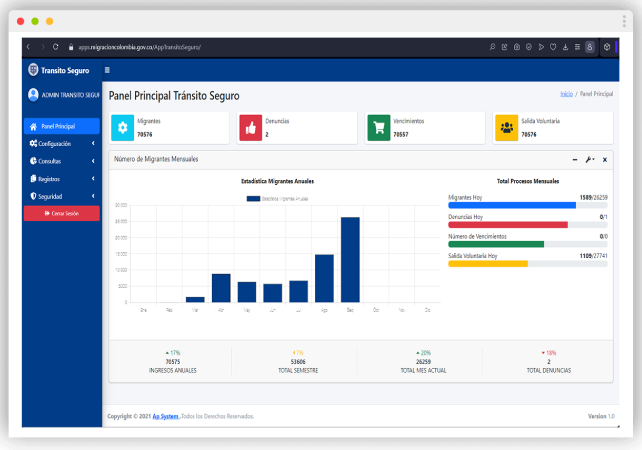Collapse the Número de Migrantes Mensuales panel

575,160
